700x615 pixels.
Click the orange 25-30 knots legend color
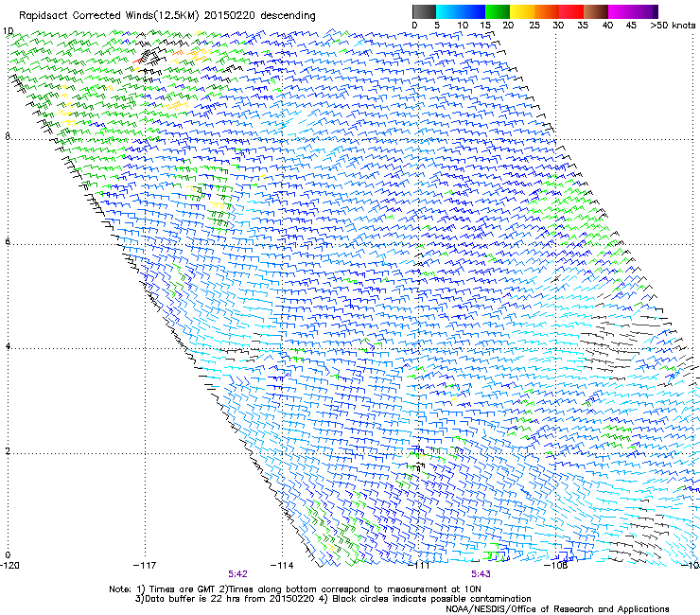(x=547, y=11)
